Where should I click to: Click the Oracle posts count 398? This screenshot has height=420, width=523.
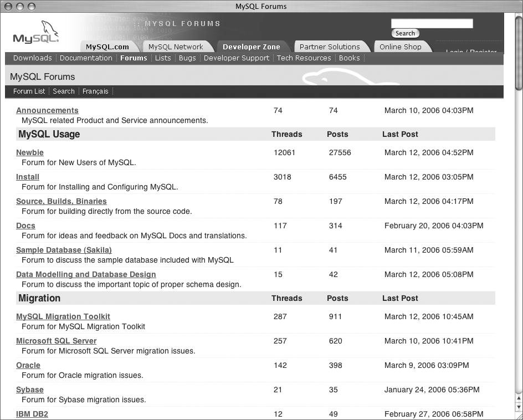click(x=335, y=365)
